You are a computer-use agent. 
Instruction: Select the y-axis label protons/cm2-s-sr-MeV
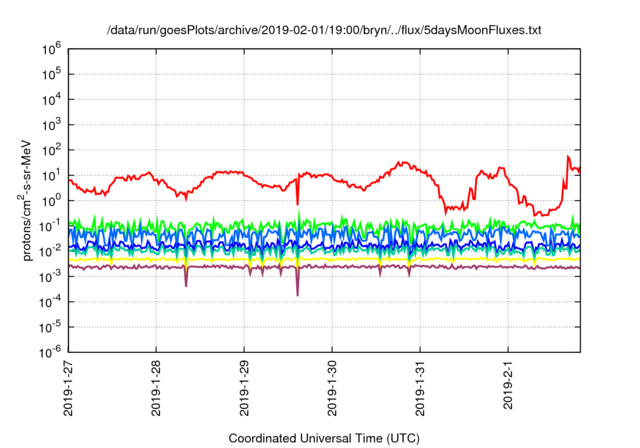pyautogui.click(x=26, y=201)
